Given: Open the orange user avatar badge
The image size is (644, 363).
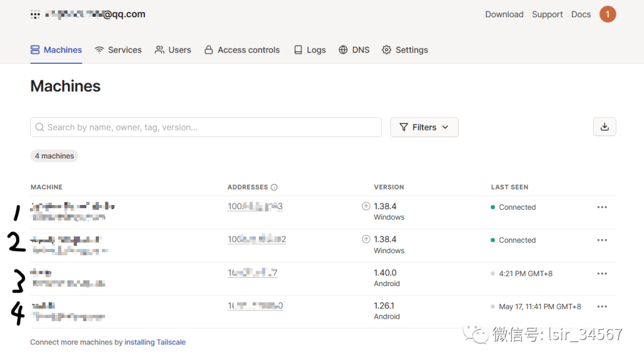Looking at the screenshot, I should click(608, 14).
